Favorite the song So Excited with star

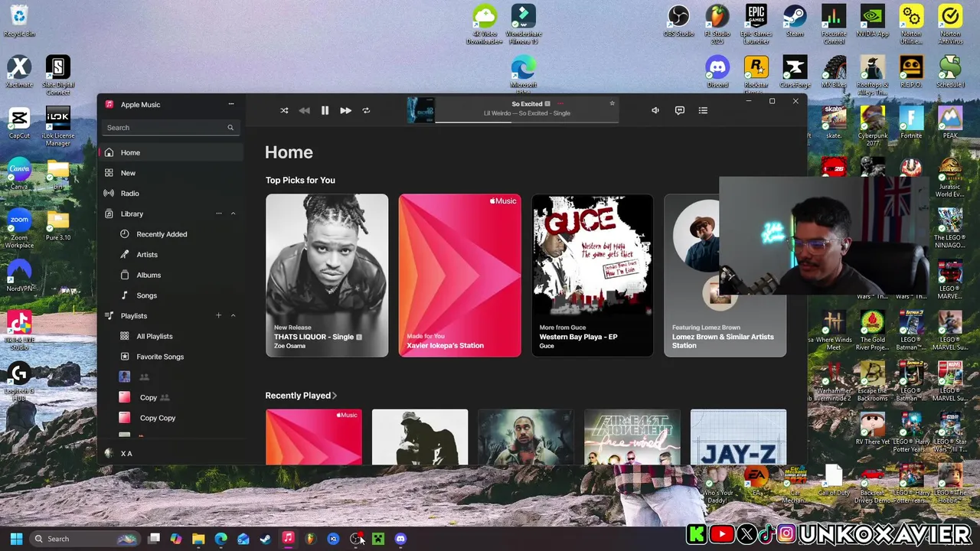[612, 103]
